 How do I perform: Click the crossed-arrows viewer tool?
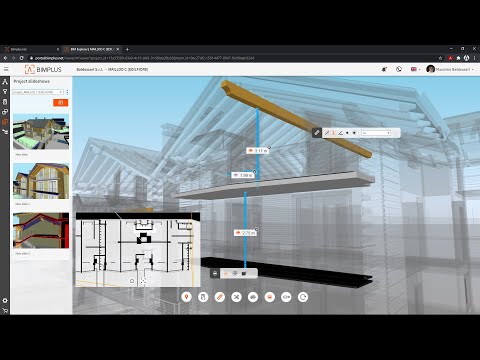point(236,297)
